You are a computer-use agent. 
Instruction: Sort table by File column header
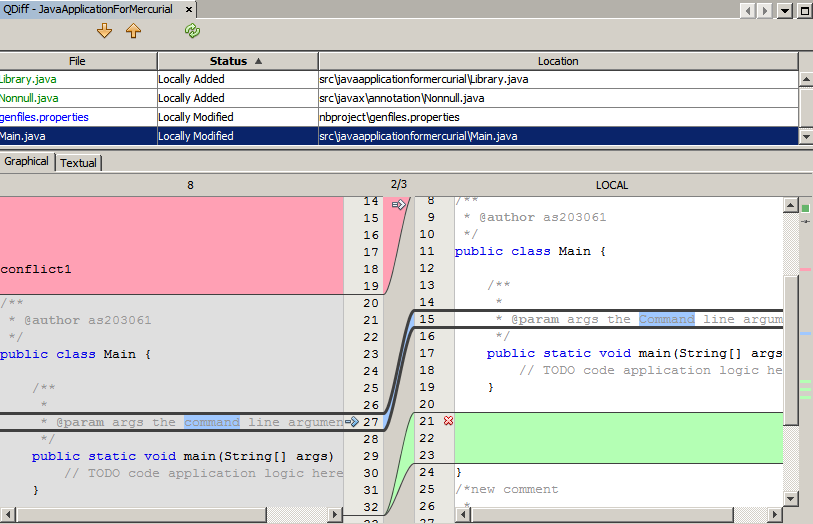[x=77, y=61]
